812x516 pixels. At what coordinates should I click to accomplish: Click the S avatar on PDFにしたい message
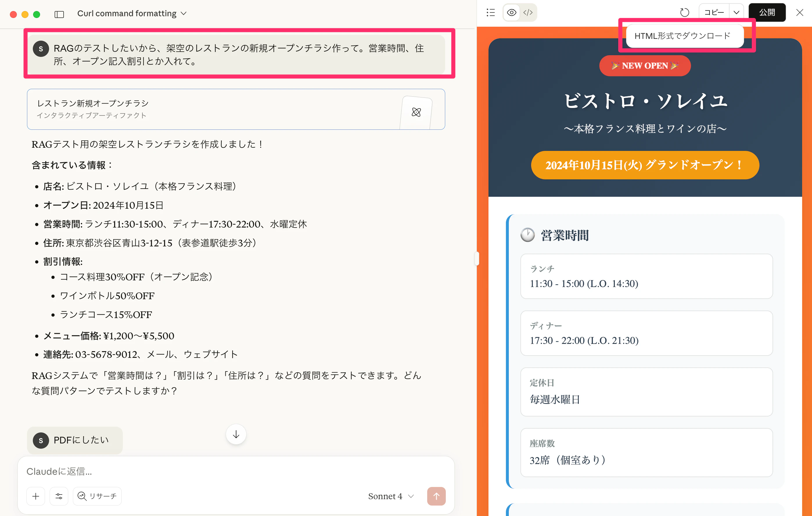41,440
